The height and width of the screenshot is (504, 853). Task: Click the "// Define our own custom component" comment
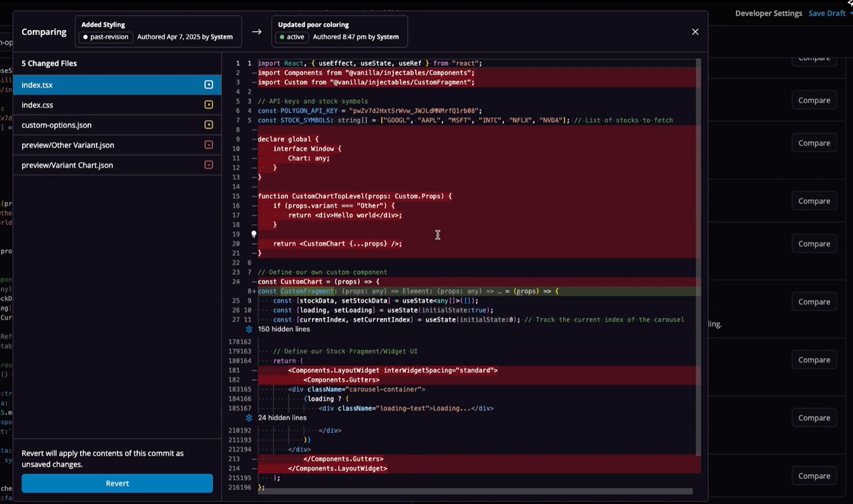point(323,272)
